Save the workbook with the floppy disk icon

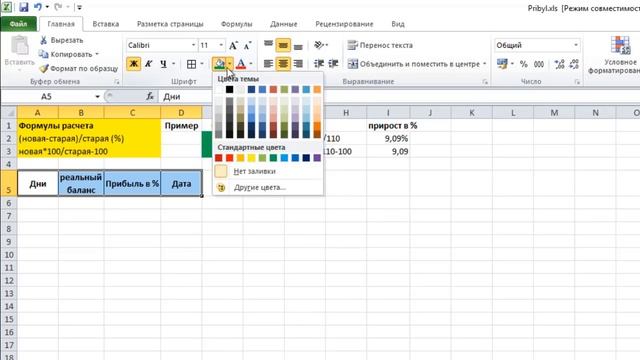click(x=24, y=7)
